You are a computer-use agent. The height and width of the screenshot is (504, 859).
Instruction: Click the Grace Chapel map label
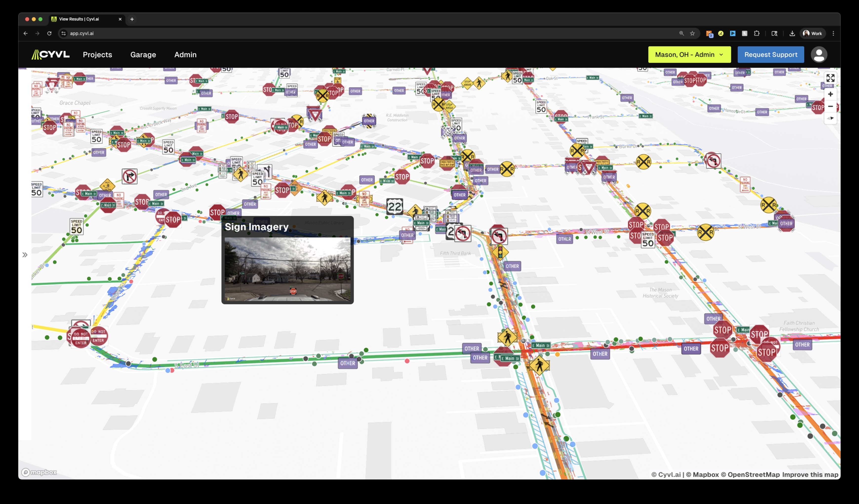coord(75,103)
